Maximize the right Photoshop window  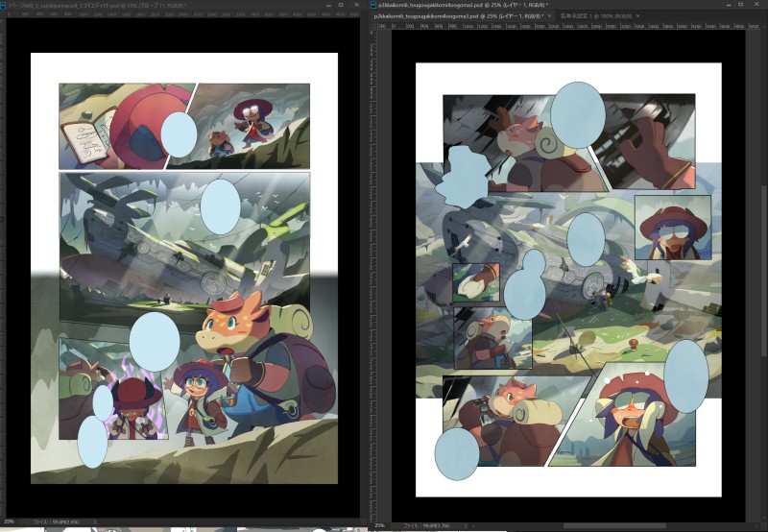pyautogui.click(x=742, y=5)
